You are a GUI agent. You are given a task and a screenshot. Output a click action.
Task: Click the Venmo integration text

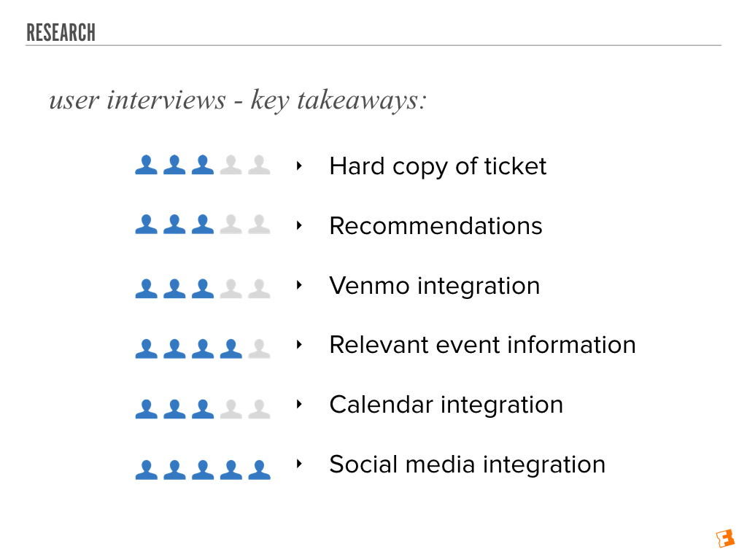435,286
